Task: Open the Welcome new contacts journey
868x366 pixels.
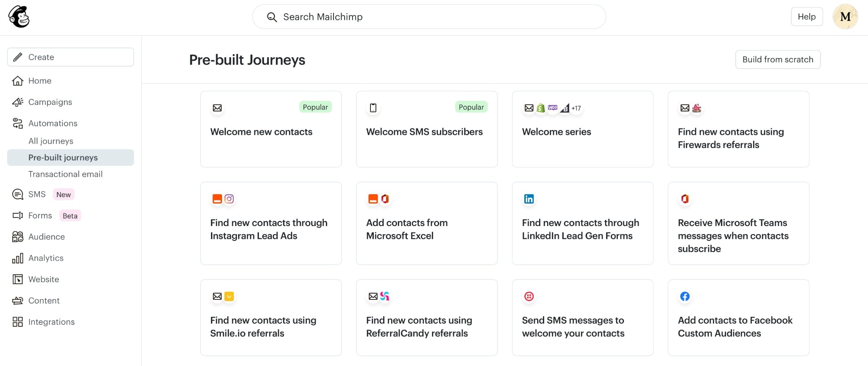Action: coord(271,129)
